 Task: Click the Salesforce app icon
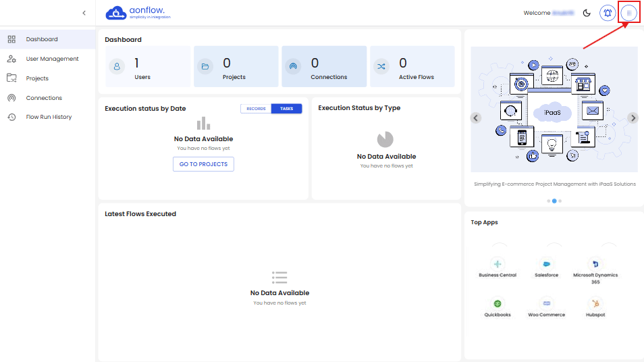(x=546, y=264)
